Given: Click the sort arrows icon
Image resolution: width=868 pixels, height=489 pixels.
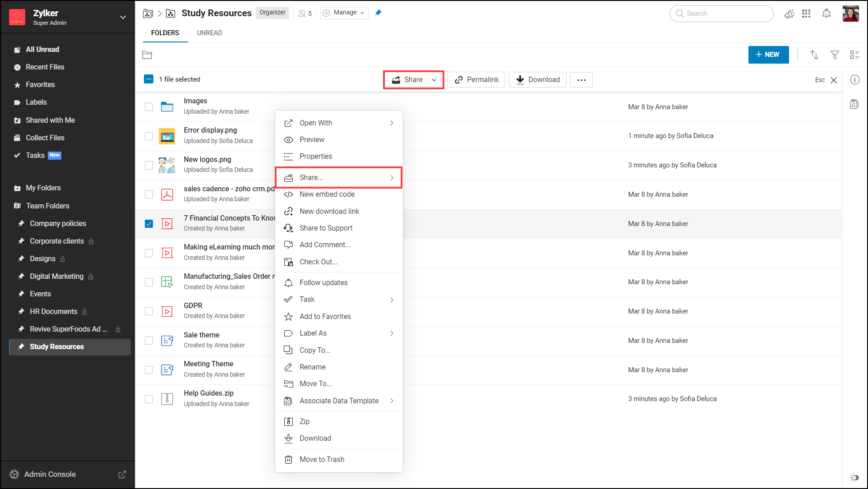Looking at the screenshot, I should point(814,55).
